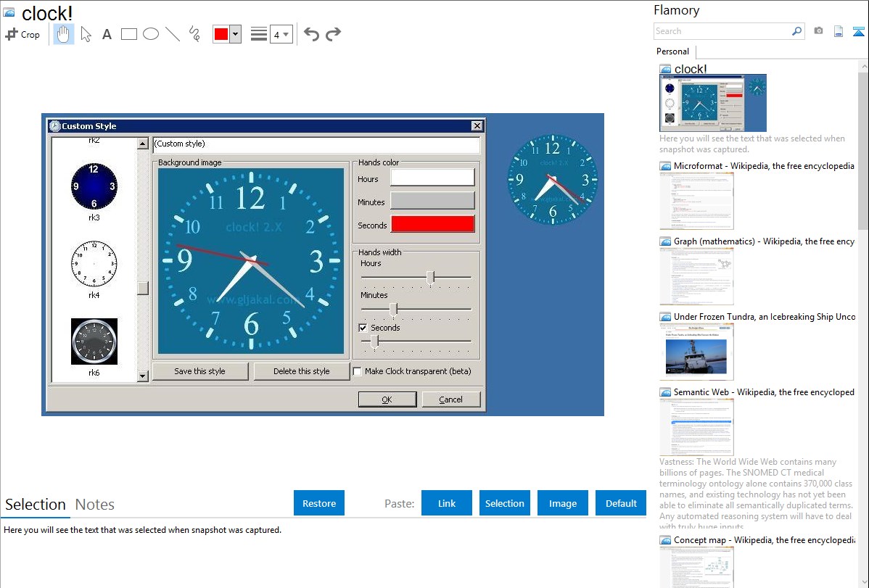869x588 pixels.
Task: Click the Flamory search field
Action: pyautogui.click(x=722, y=31)
